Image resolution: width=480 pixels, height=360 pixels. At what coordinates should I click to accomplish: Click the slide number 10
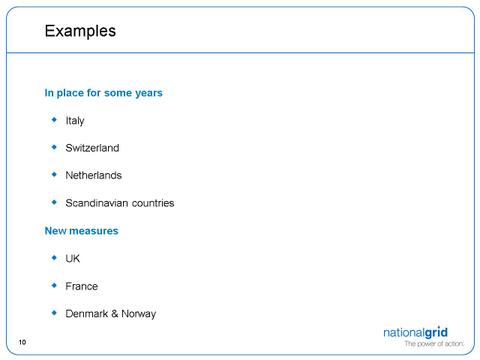[22, 342]
